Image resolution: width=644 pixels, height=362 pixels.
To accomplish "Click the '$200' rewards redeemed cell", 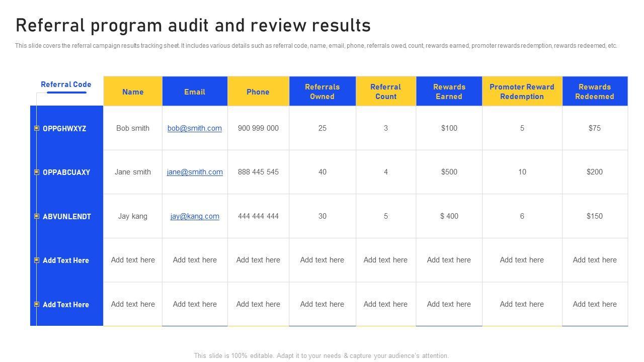I will pos(595,172).
